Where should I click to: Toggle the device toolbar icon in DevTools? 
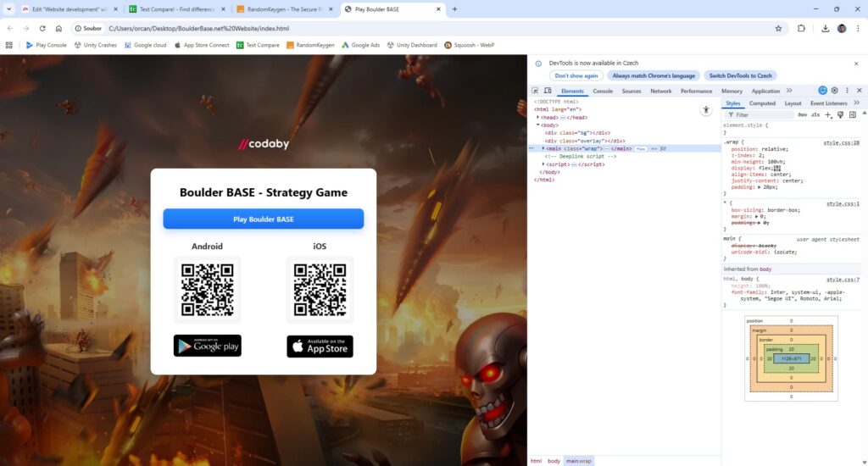click(548, 91)
